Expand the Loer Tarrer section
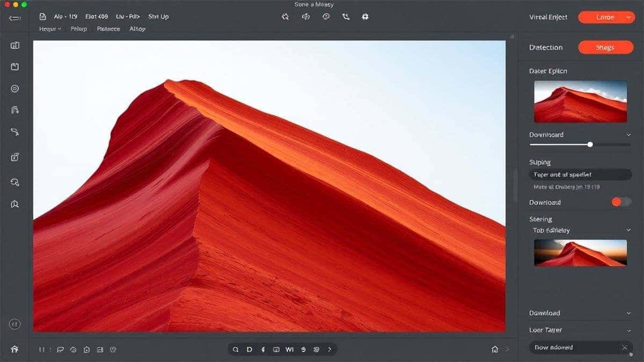 coord(628,330)
